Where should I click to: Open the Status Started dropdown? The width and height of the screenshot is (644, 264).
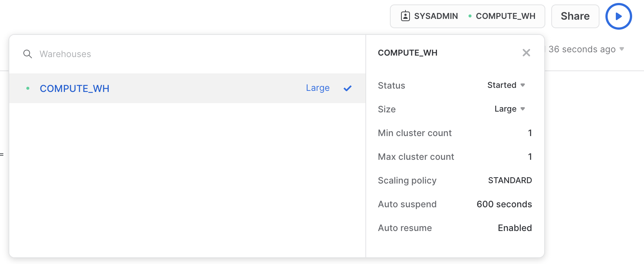(x=506, y=85)
